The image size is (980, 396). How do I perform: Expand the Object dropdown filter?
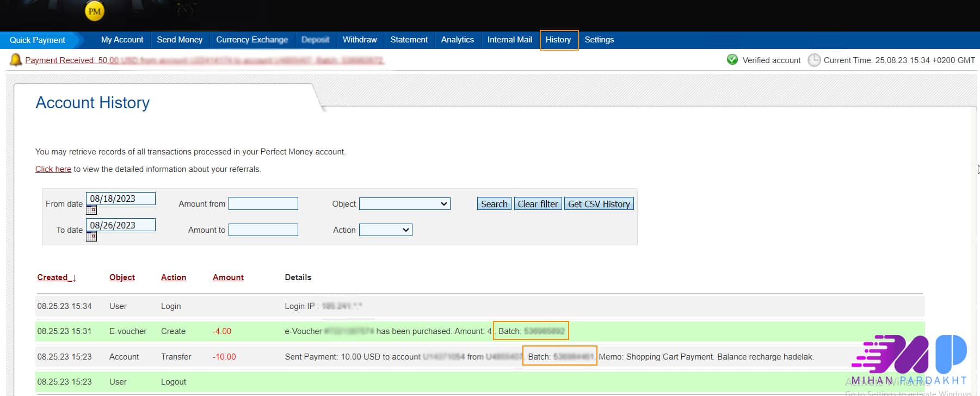404,204
